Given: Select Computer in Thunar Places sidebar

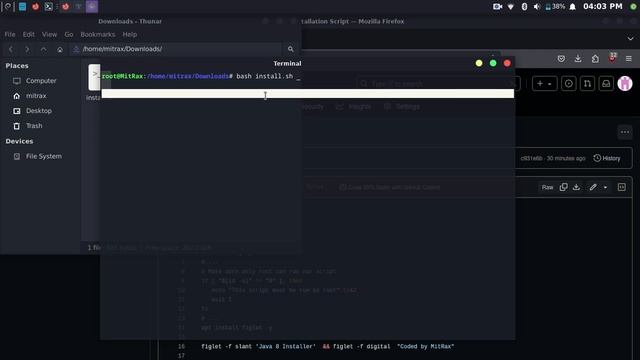Looking at the screenshot, I should point(41,80).
